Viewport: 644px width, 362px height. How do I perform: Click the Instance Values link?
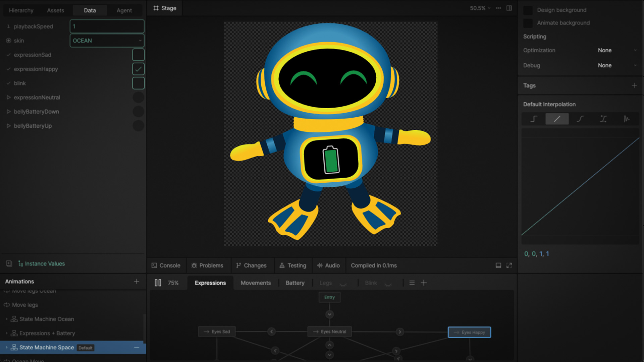point(45,264)
